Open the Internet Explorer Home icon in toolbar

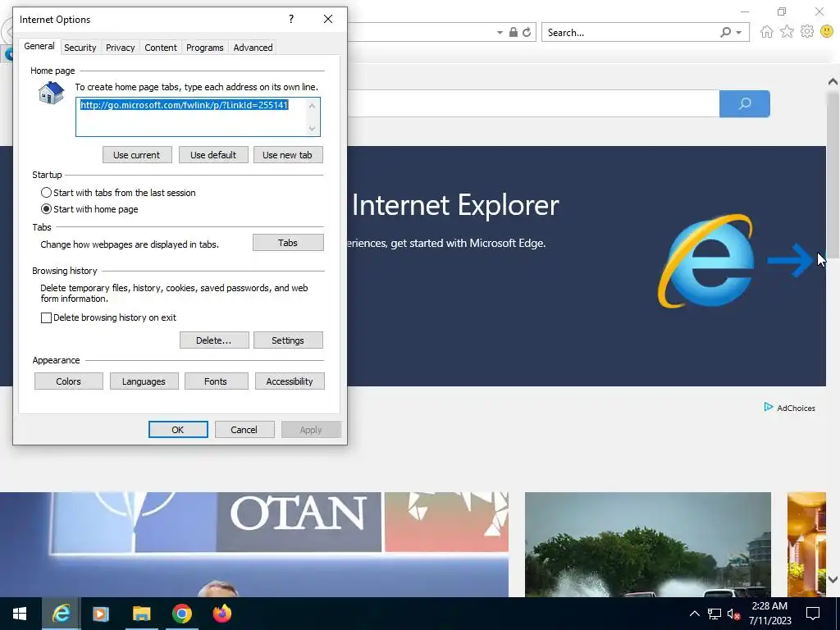(x=767, y=32)
